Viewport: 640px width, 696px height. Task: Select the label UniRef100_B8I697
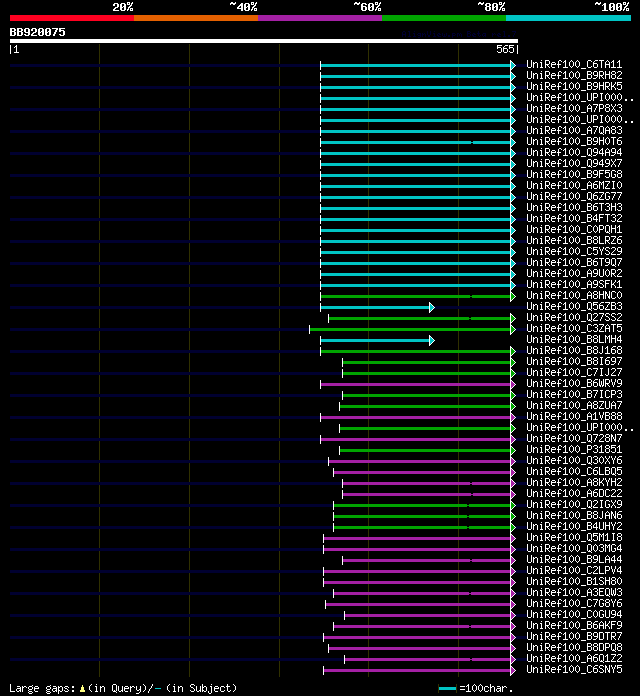pos(574,361)
